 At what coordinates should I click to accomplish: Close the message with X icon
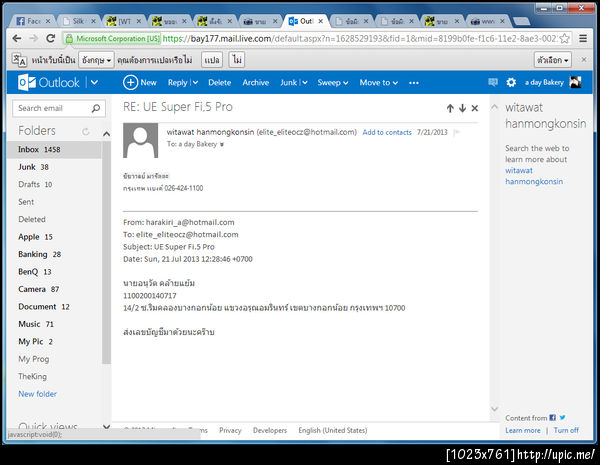coord(474,108)
